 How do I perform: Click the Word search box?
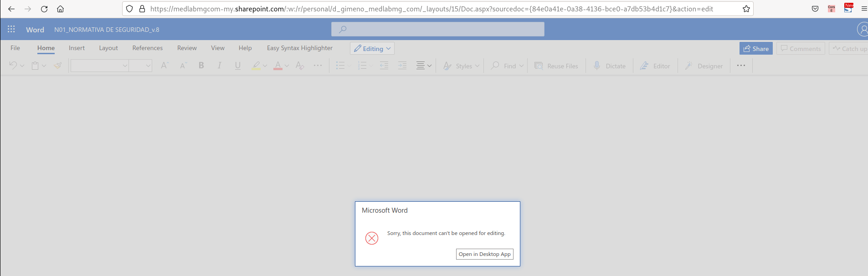pos(438,29)
